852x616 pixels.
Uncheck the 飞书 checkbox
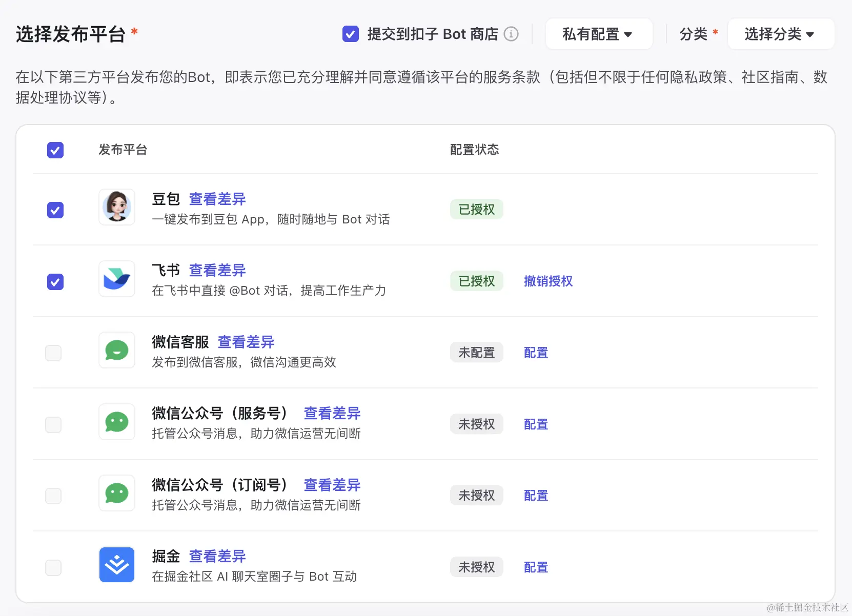click(55, 282)
